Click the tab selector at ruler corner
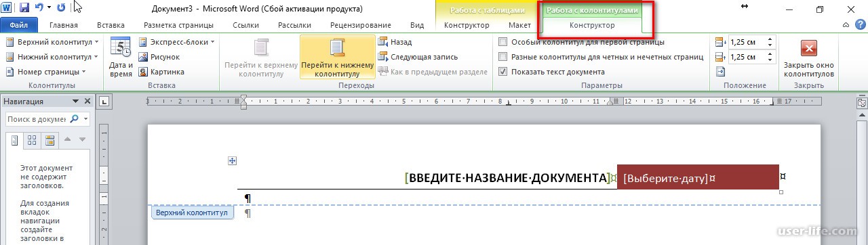 104,102
